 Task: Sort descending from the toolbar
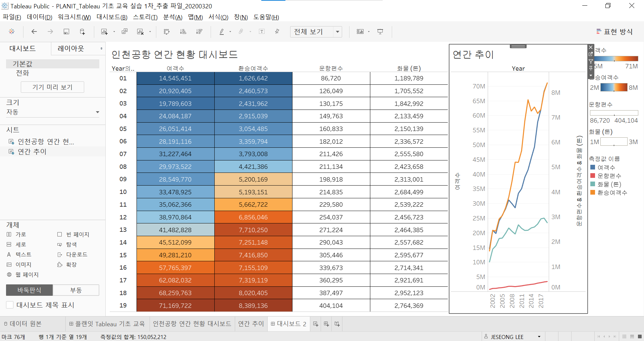[199, 31]
